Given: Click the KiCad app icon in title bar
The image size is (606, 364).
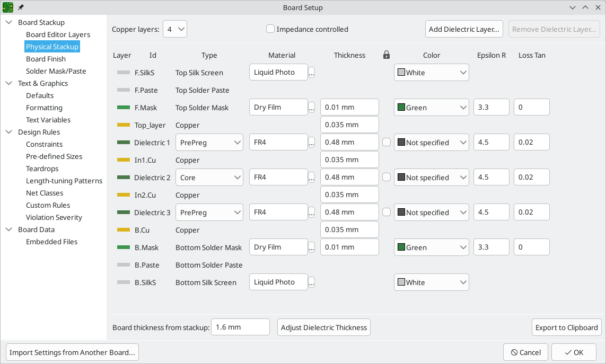Looking at the screenshot, I should click(x=8, y=7).
